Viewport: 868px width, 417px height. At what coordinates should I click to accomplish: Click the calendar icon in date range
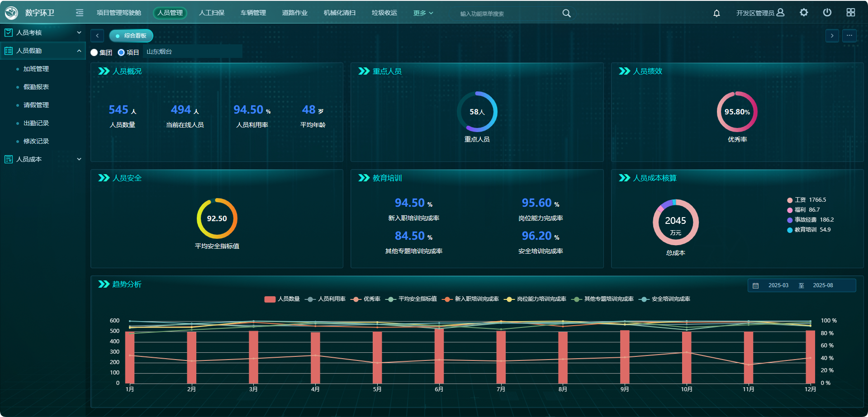click(755, 286)
